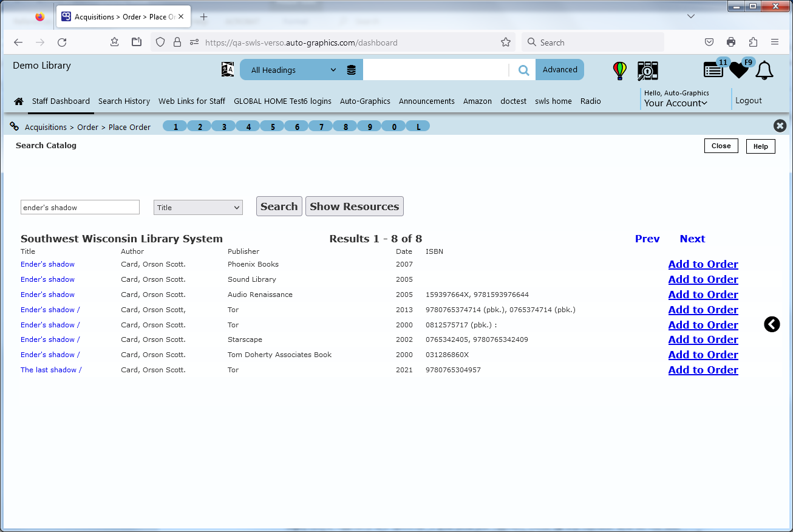List all tabs dropdown arrow
The width and height of the screenshot is (793, 532).
click(x=691, y=16)
